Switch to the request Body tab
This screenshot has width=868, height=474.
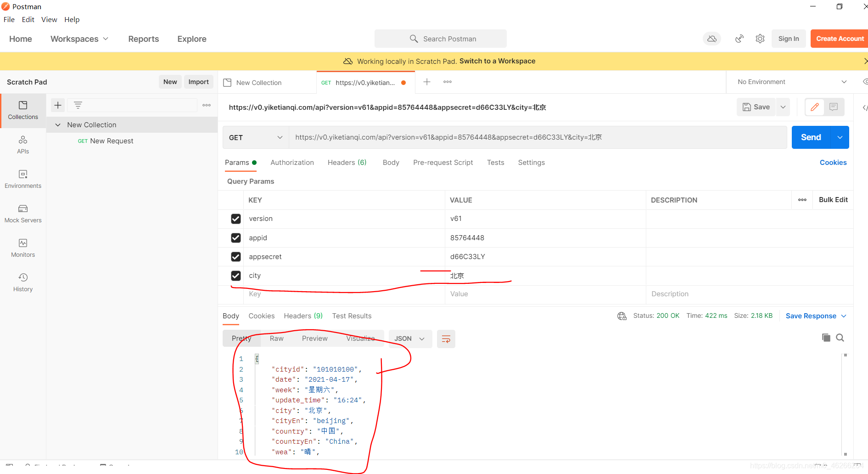pos(391,163)
